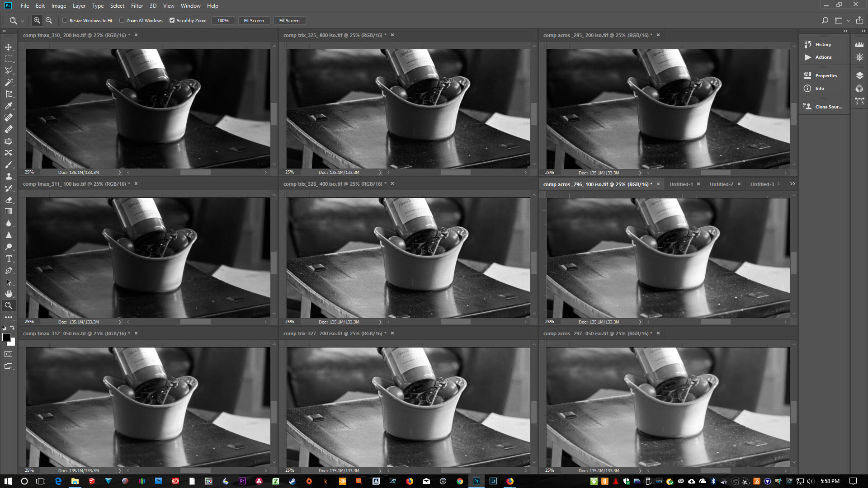
Task: Select the Eraser tool
Action: [9, 200]
